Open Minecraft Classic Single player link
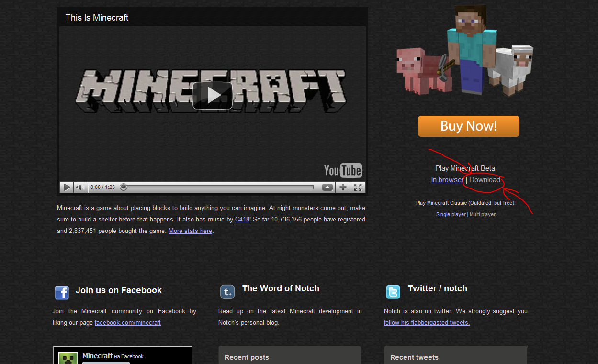Image resolution: width=598 pixels, height=364 pixels. pyautogui.click(x=451, y=215)
